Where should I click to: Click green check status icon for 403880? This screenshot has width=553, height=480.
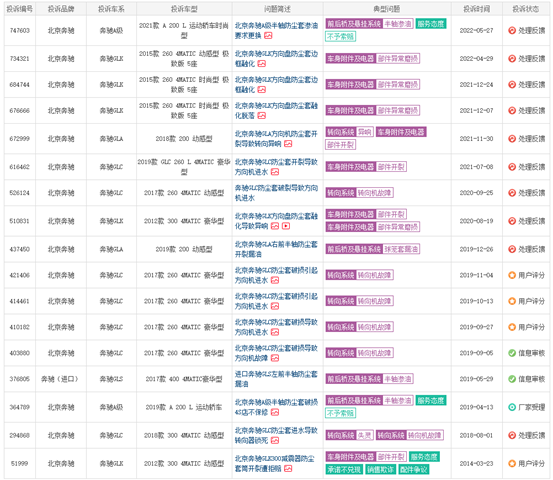pos(512,353)
